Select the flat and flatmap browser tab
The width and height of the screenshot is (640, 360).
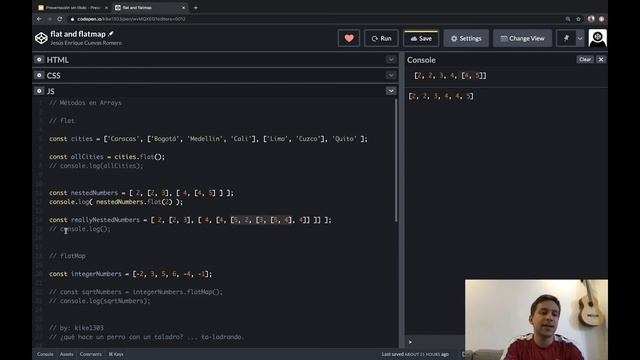tap(149, 8)
